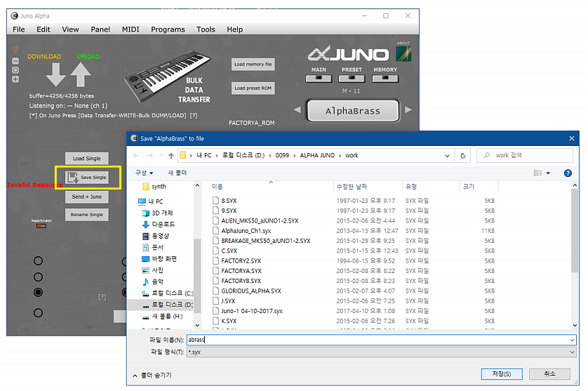The width and height of the screenshot is (588, 391).
Task: Select the 동영상 folder in sidebar
Action: click(x=156, y=236)
